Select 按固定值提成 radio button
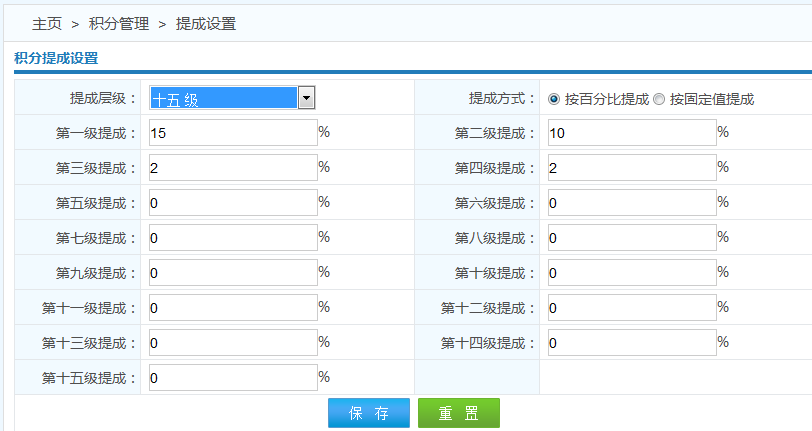The height and width of the screenshot is (431, 812). coord(659,99)
